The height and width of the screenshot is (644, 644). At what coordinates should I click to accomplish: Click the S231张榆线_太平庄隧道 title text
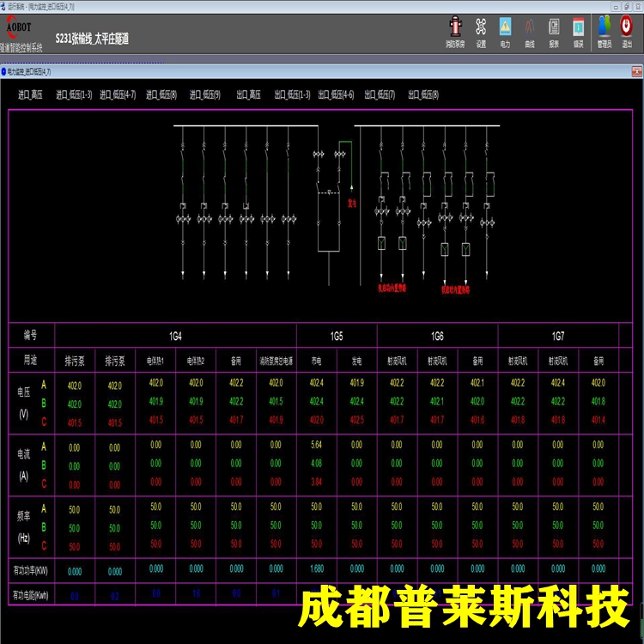coord(92,39)
